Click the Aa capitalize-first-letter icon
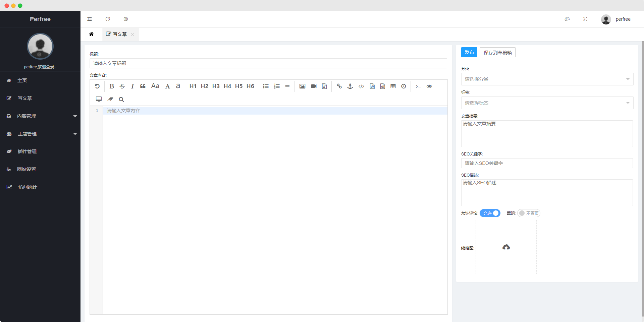Image resolution: width=644 pixels, height=322 pixels. pos(155,86)
